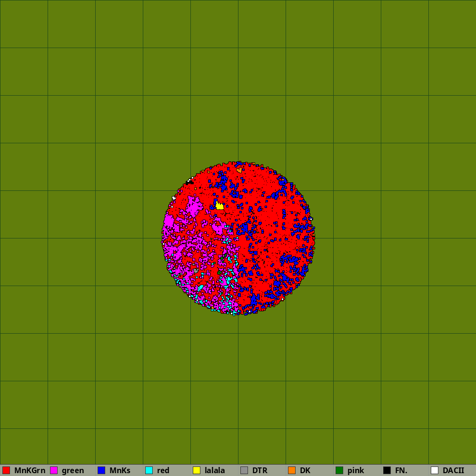Click the dark green pink legend swatch
This screenshot has width=476, height=476.
coord(339,470)
